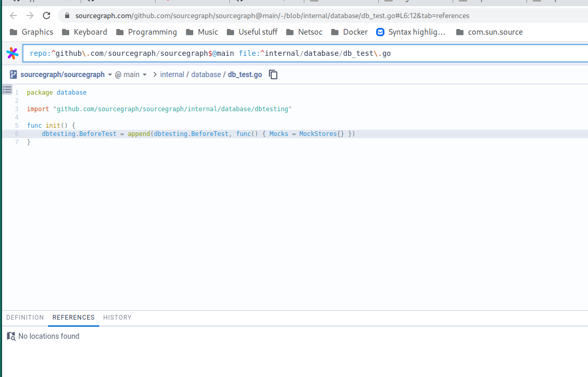
Task: Open the com.sun.source bookmark folder
Action: [x=489, y=32]
